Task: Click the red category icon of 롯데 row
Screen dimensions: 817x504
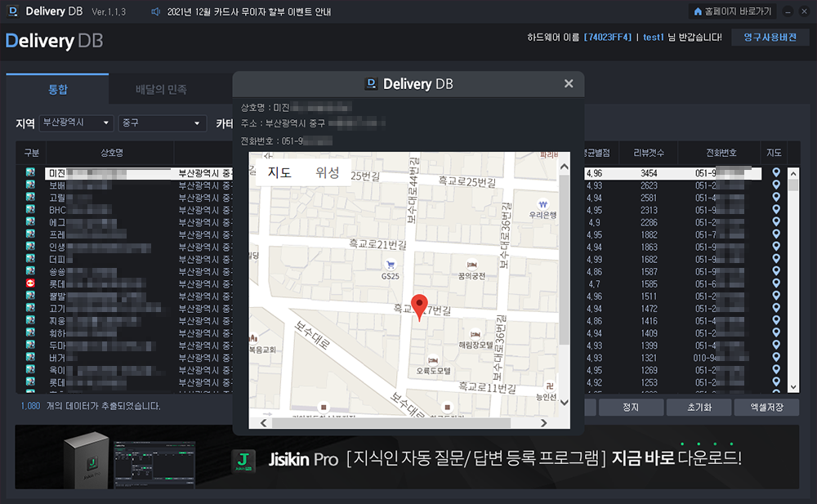Action: (31, 283)
